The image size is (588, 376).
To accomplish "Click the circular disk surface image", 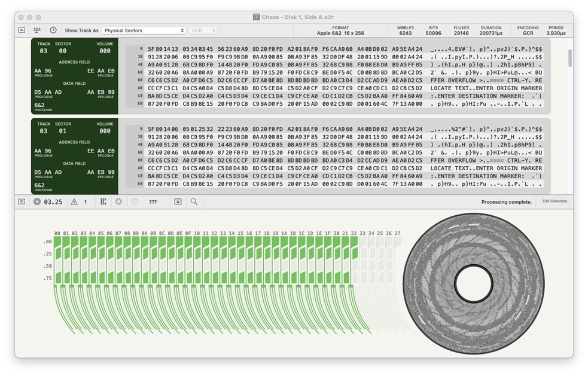I will [474, 284].
